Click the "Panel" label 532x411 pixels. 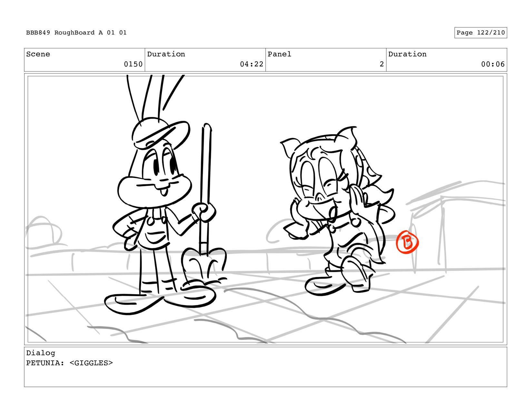click(x=280, y=54)
